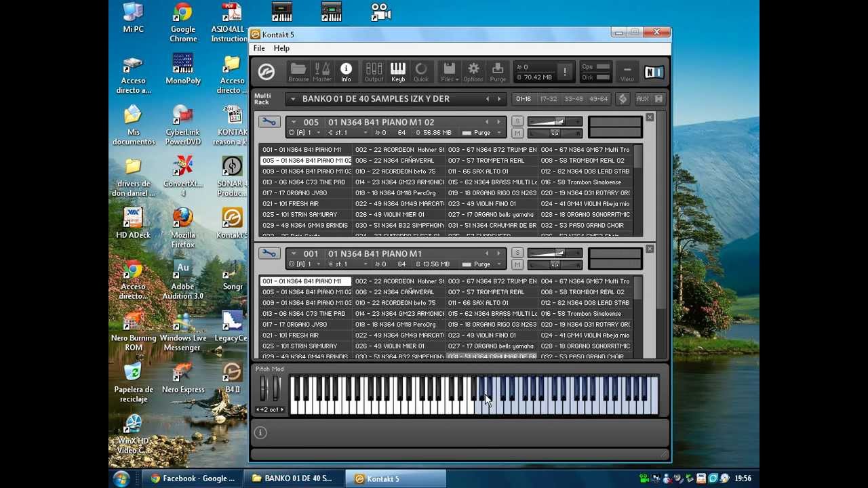Expand instrument 005 name dropdown arrow
This screenshot has width=868, height=488.
[293, 122]
